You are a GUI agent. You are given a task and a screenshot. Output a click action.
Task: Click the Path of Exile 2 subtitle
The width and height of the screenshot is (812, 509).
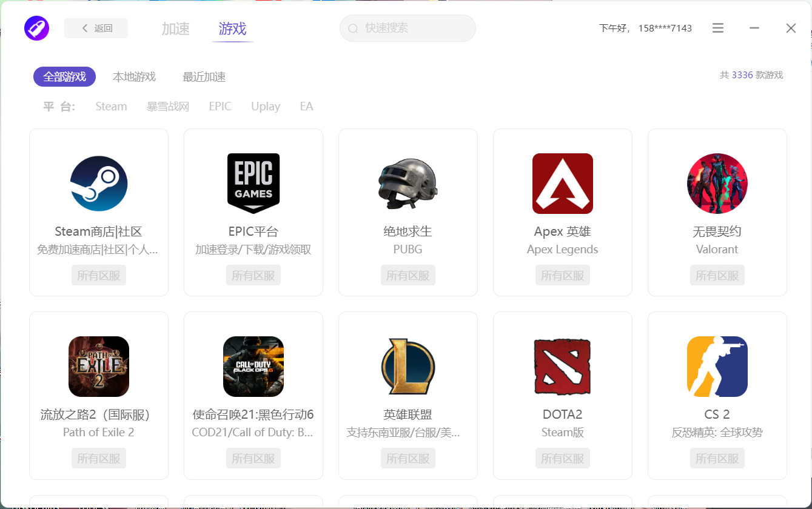coord(99,433)
